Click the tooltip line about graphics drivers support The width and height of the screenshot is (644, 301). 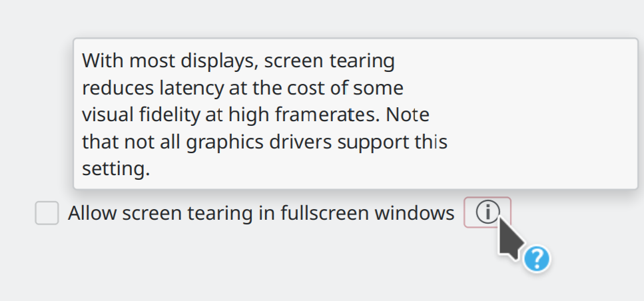click(264, 142)
